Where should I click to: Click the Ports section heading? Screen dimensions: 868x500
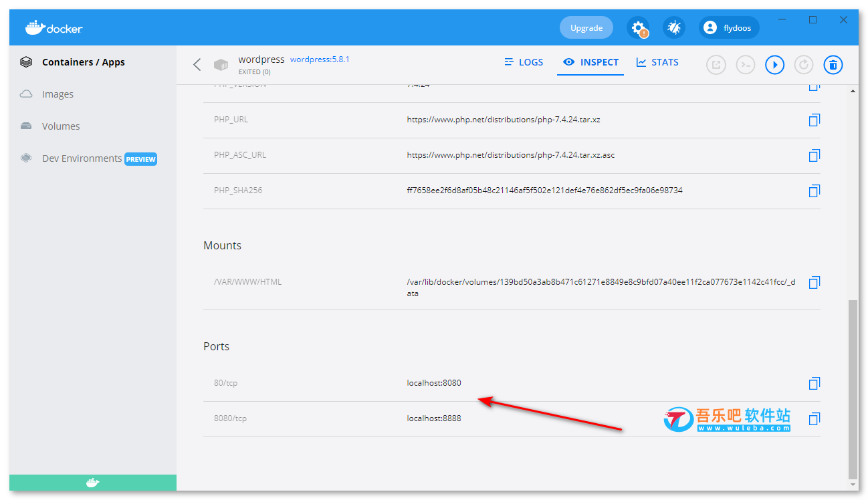[216, 346]
